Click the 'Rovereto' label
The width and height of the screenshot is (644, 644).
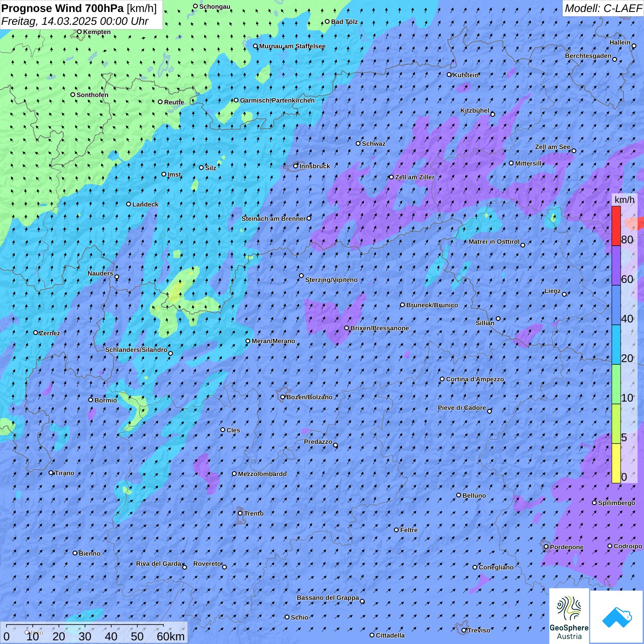click(207, 563)
